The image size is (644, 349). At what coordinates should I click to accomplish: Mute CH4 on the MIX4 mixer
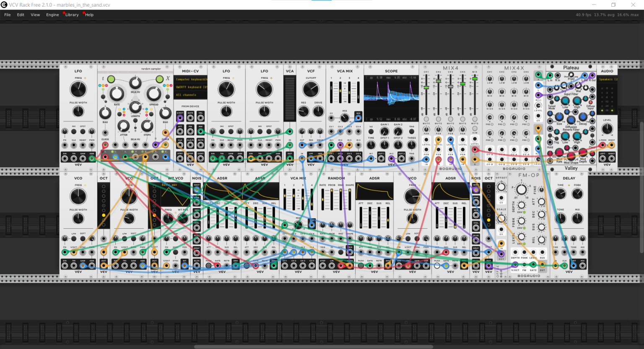(463, 119)
